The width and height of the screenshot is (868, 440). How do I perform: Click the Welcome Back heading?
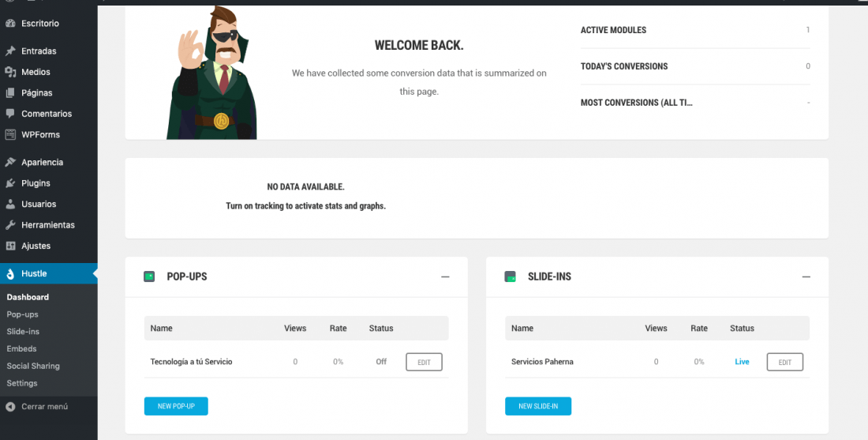click(x=419, y=46)
